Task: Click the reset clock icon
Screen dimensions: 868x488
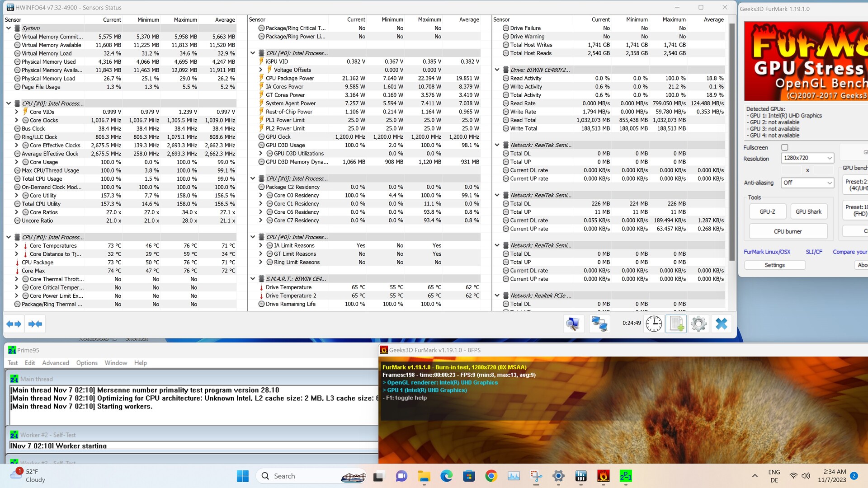Action: 654,324
